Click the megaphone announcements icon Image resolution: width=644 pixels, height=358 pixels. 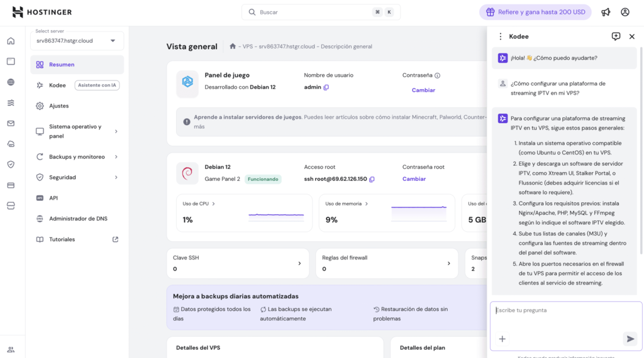(606, 12)
